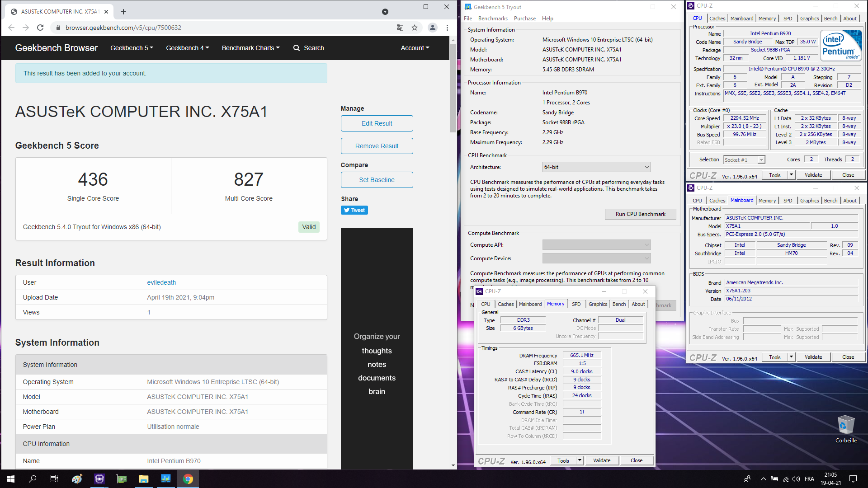Image resolution: width=868 pixels, height=488 pixels.
Task: Open the network status tray icon
Action: [x=786, y=479]
